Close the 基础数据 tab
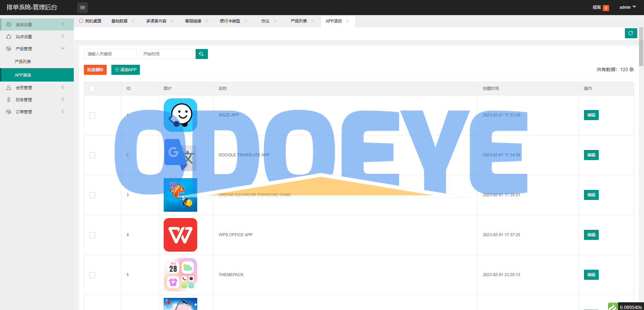Image resolution: width=644 pixels, height=310 pixels. coord(133,21)
